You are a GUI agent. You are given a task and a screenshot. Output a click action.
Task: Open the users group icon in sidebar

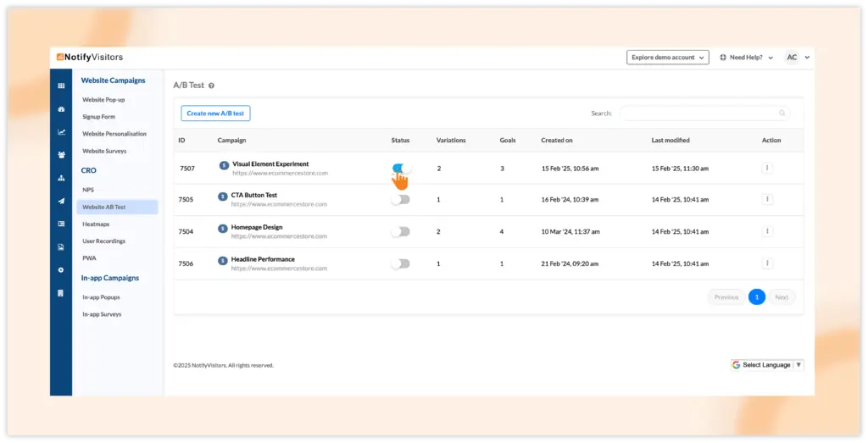point(61,155)
